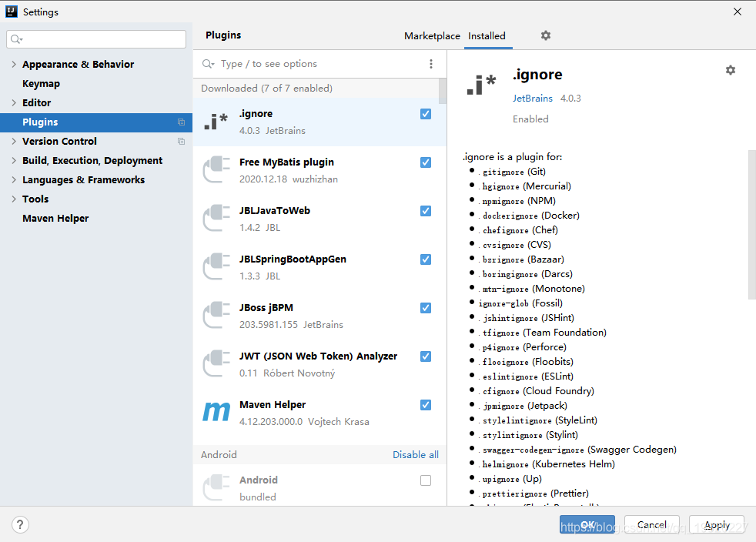Click the copy icon next to Plugins sidebar item
Image resolution: width=756 pixels, height=542 pixels.
point(181,122)
